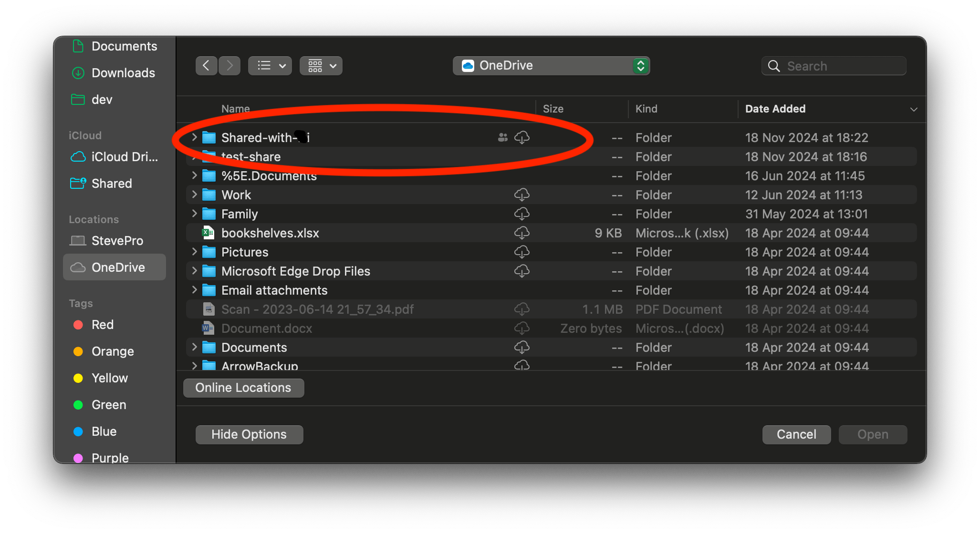Open the list view options dropdown
The image size is (980, 534).
coord(270,66)
